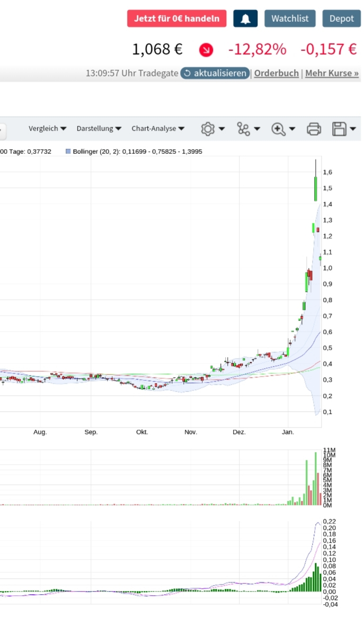Click the refresh icon inside aktualisieren
This screenshot has width=364, height=617.
point(187,73)
